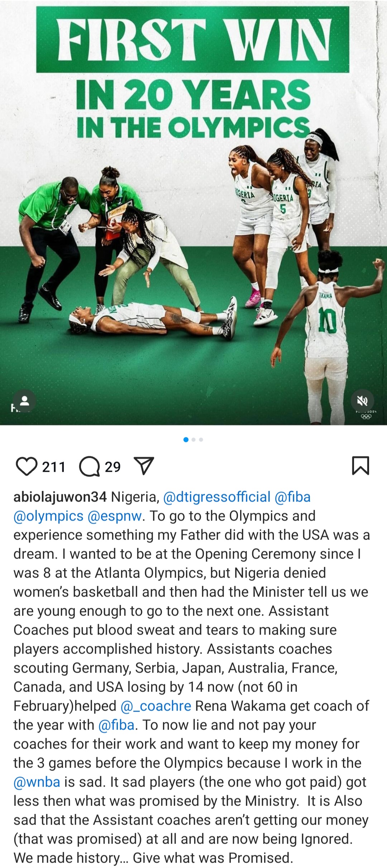This screenshot has width=387, height=868.
Task: Save post with bookmark icon
Action: coord(360,465)
